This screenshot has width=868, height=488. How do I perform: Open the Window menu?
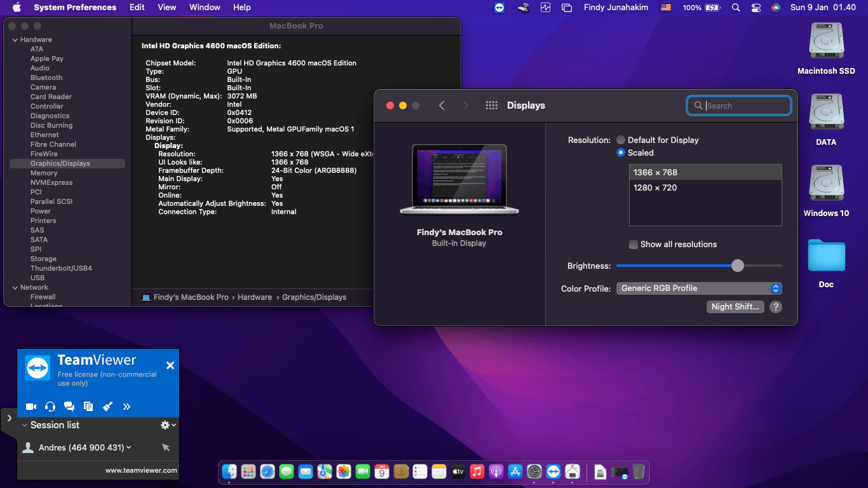205,8
